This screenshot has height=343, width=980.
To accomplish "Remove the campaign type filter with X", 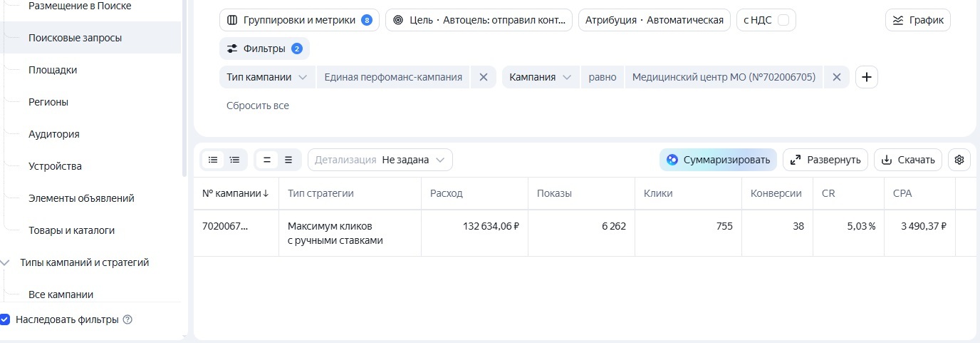I will tap(483, 77).
